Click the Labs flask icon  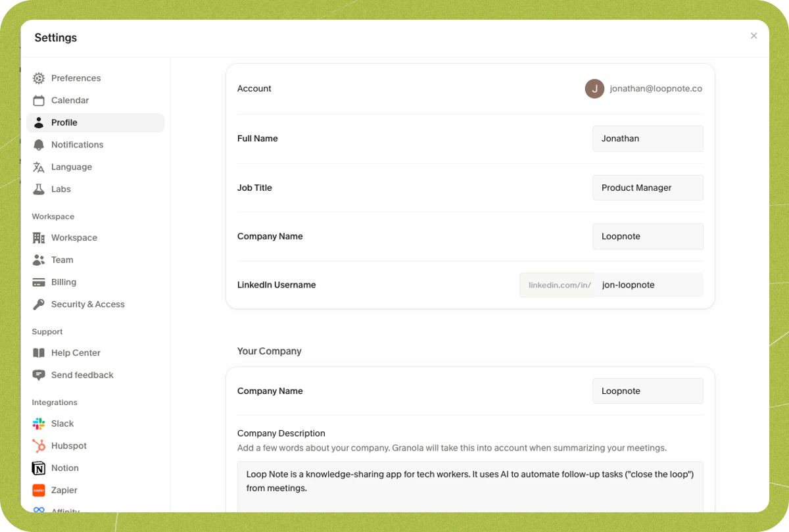(x=39, y=189)
